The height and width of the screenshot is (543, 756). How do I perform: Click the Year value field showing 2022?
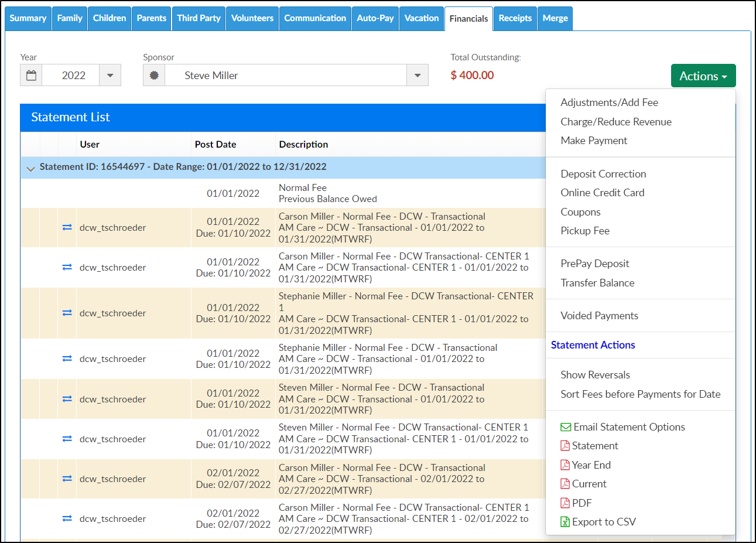click(71, 76)
